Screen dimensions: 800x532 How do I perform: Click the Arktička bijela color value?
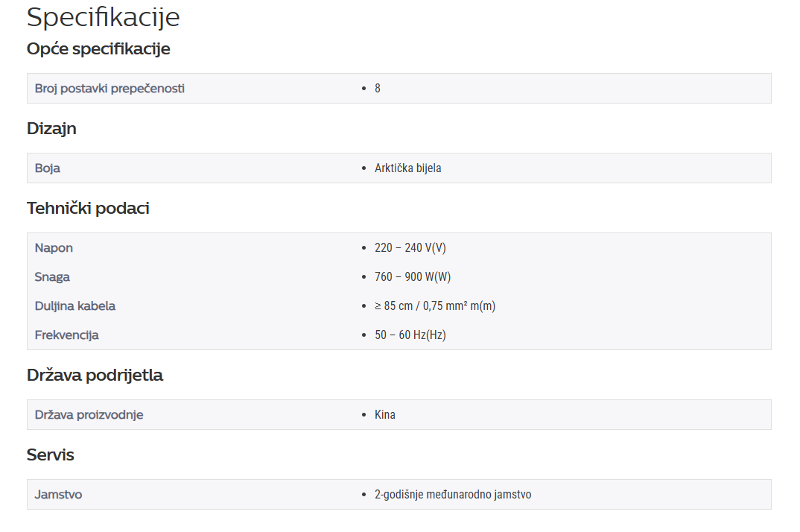pos(407,168)
